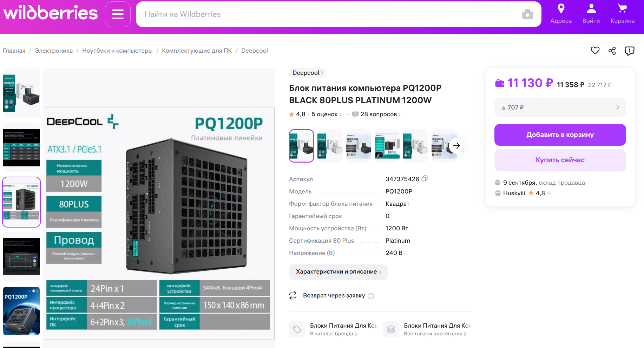
Task: Open the Корзина cart
Action: [x=622, y=14]
